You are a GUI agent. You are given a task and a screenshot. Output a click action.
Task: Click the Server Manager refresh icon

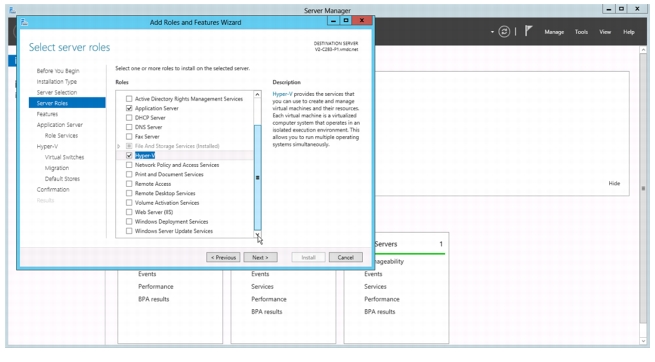tap(504, 32)
